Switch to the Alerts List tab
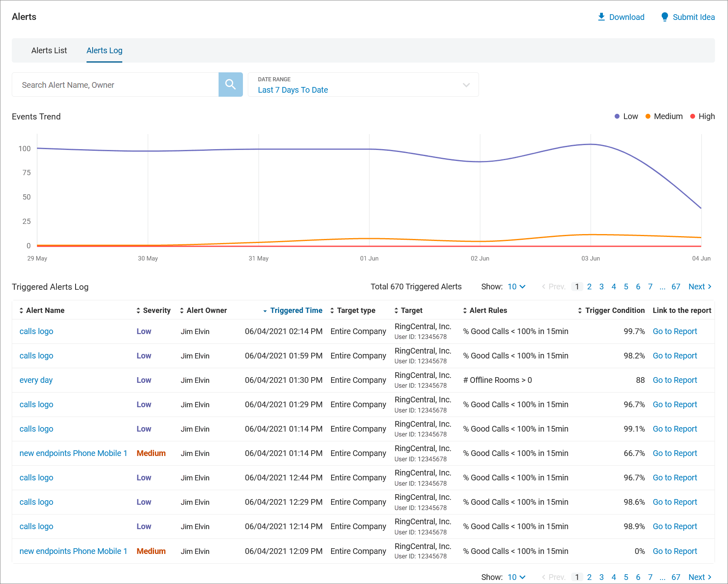 coord(49,50)
